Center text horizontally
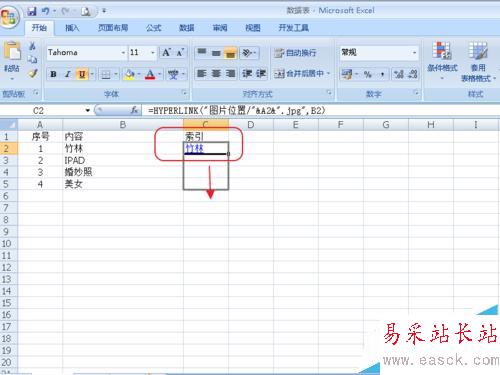500x375 pixels. pyautogui.click(x=216, y=73)
